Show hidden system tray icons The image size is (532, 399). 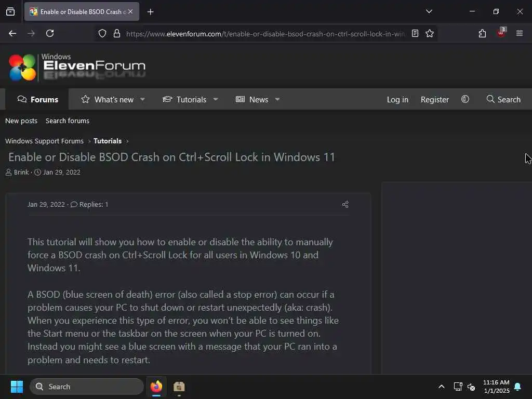click(442, 387)
